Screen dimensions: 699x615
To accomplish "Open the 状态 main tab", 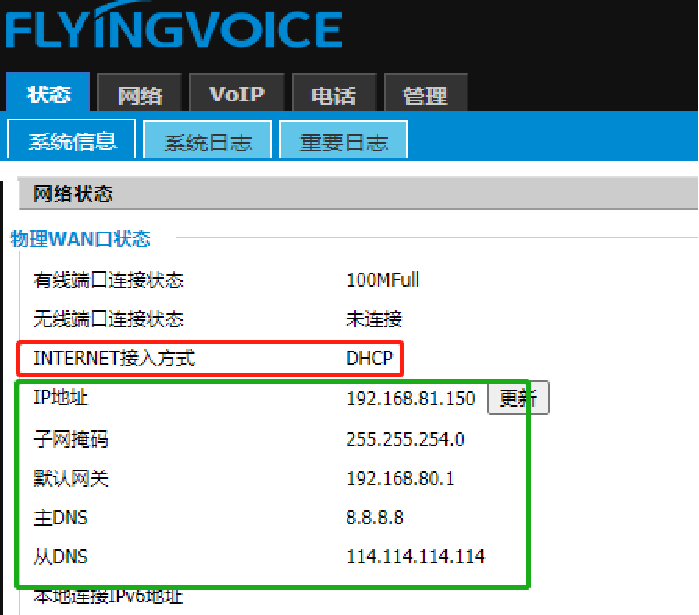I will 49,95.
